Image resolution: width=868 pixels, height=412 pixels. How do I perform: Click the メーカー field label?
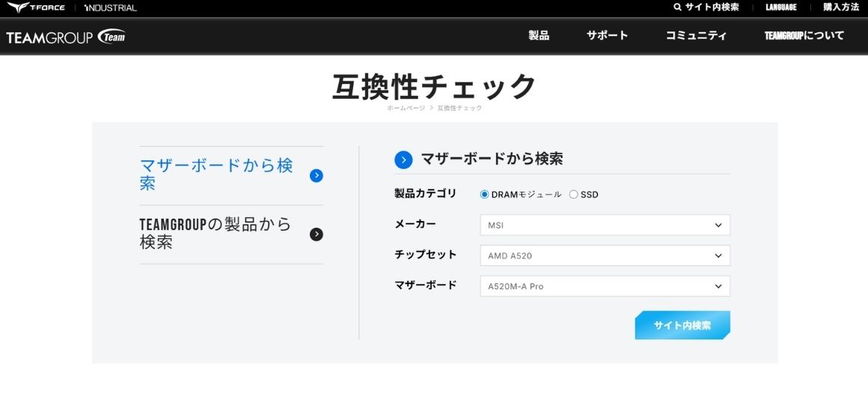pyautogui.click(x=415, y=224)
